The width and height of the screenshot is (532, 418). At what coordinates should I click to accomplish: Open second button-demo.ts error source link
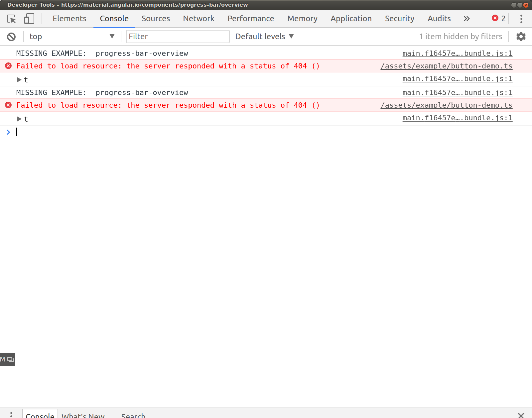tap(446, 105)
